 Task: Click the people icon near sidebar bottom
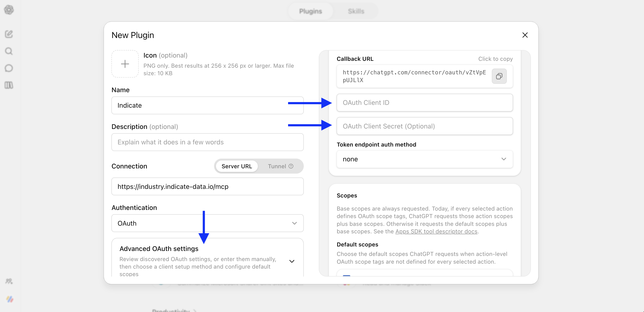pyautogui.click(x=9, y=281)
